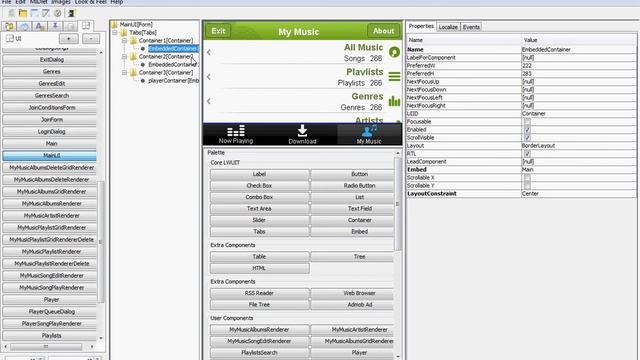640x360 pixels.
Task: Click the grayed-out first toolbar icon
Action: point(11,13)
